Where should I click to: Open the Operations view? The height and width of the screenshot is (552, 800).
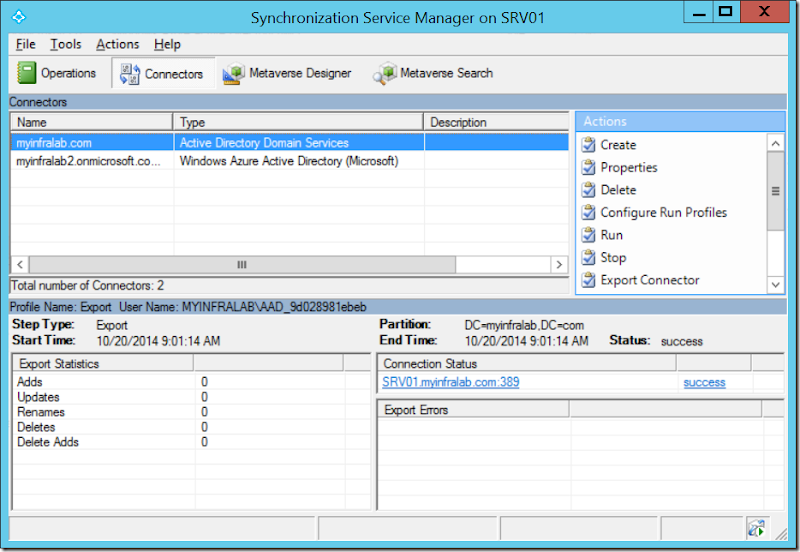coord(58,73)
